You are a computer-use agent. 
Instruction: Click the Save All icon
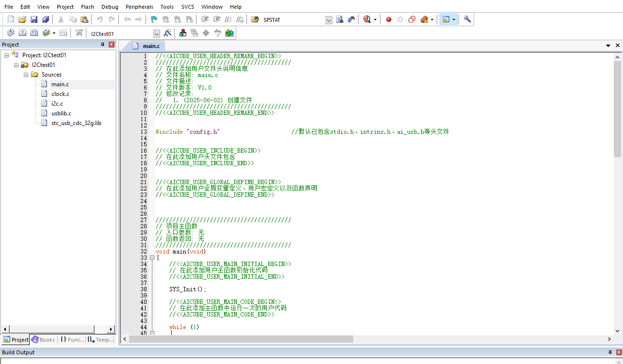coord(46,19)
